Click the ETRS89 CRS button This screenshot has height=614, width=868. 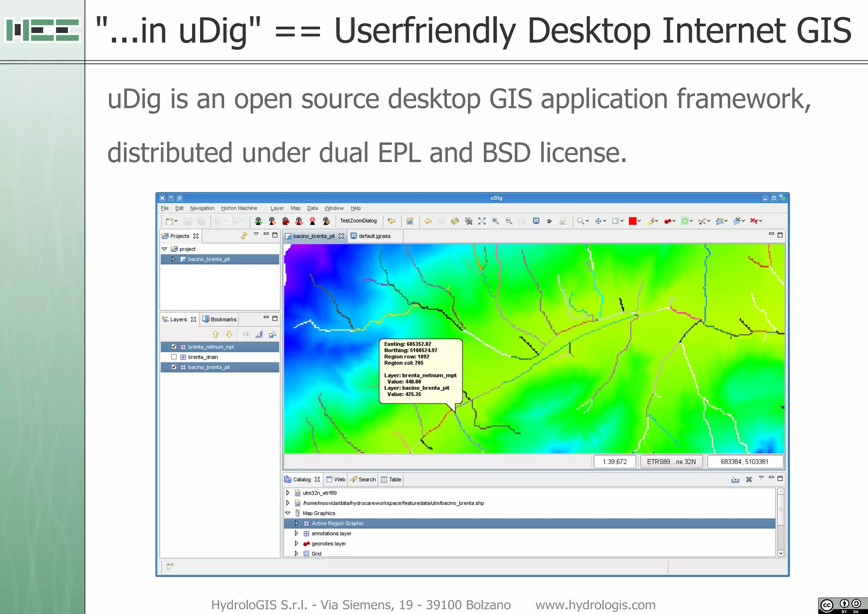pos(671,462)
